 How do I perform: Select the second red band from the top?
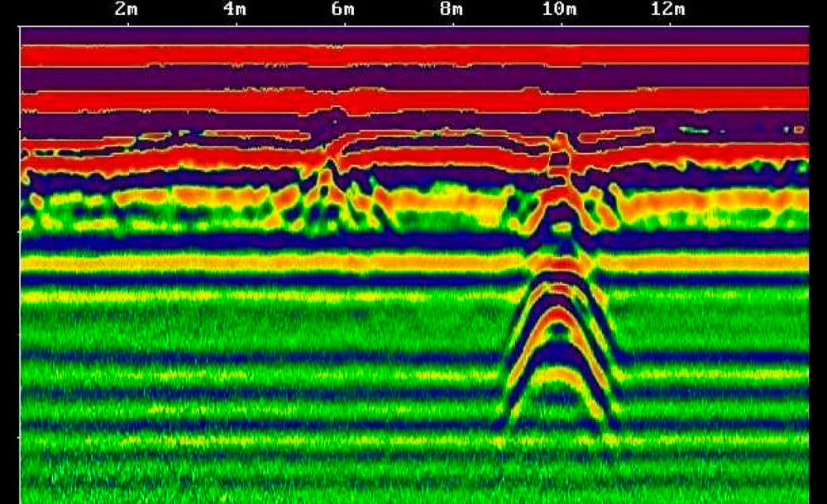pos(413,99)
